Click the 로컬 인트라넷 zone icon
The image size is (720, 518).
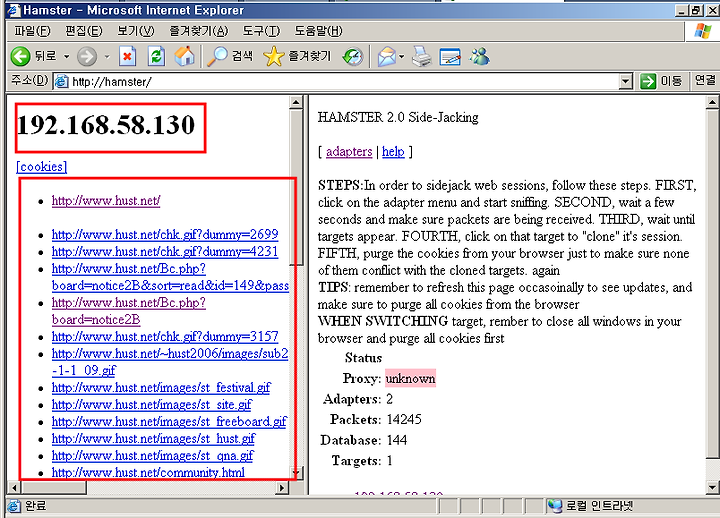coord(555,506)
